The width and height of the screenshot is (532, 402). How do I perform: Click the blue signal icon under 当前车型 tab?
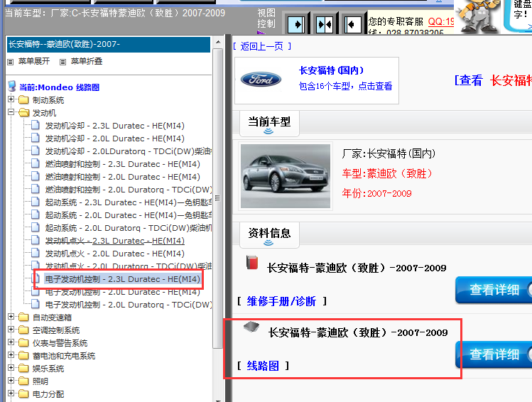pyautogui.click(x=268, y=131)
